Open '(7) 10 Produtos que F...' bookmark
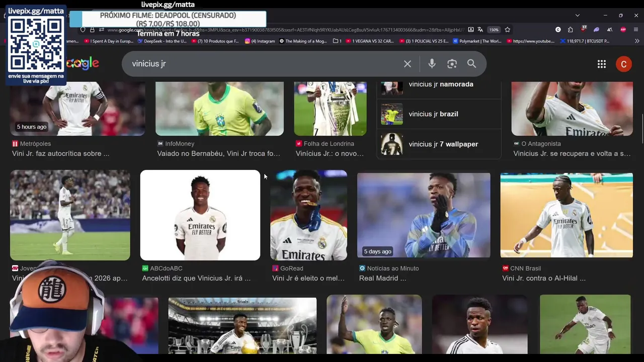 tap(214, 41)
